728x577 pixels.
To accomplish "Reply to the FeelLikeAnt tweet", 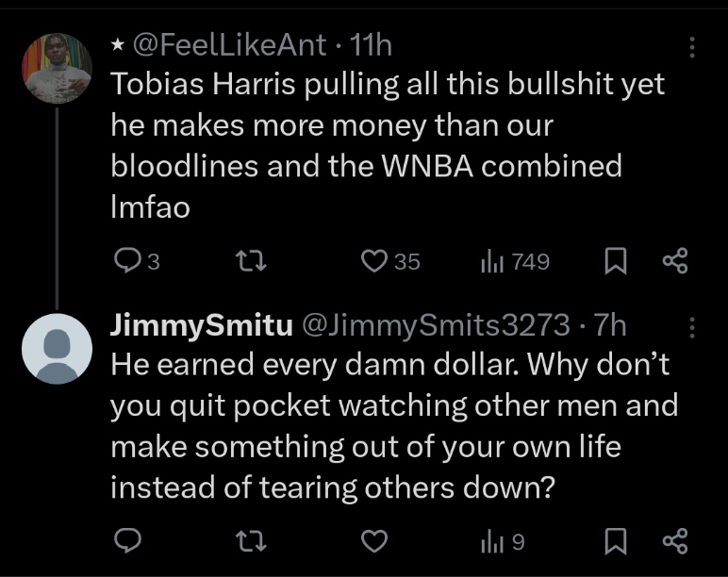I will coord(125,261).
